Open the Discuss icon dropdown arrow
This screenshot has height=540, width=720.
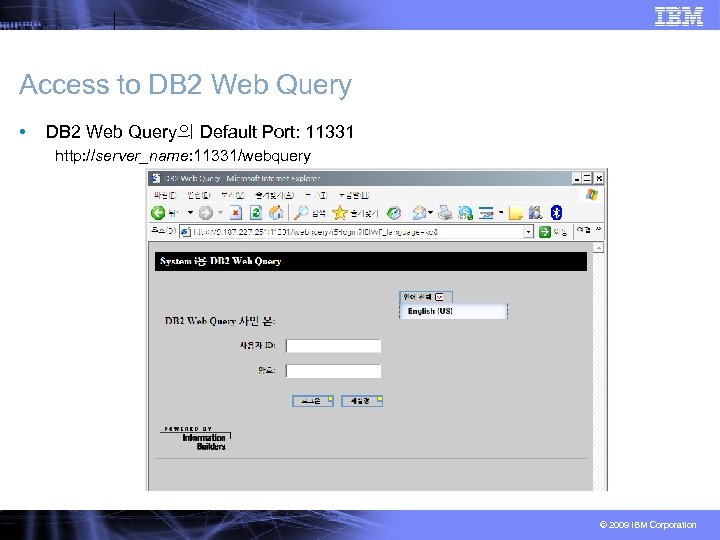click(x=501, y=213)
